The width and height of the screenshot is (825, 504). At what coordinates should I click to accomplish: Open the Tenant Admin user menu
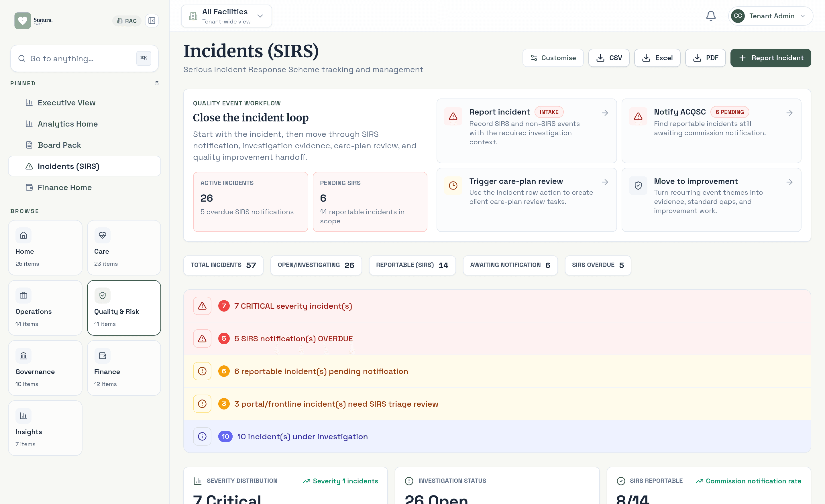pyautogui.click(x=770, y=16)
